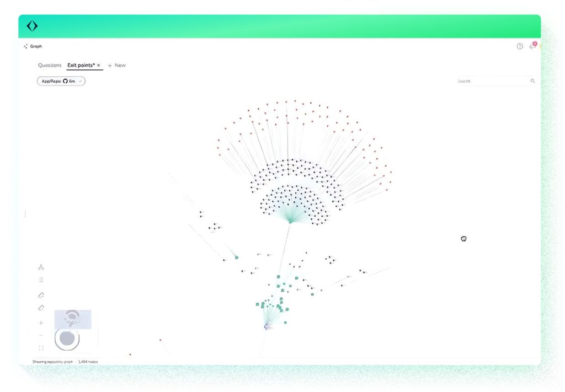Click the hierarchy layout icon in left toolbar
The width and height of the screenshot is (565, 392).
point(41,267)
